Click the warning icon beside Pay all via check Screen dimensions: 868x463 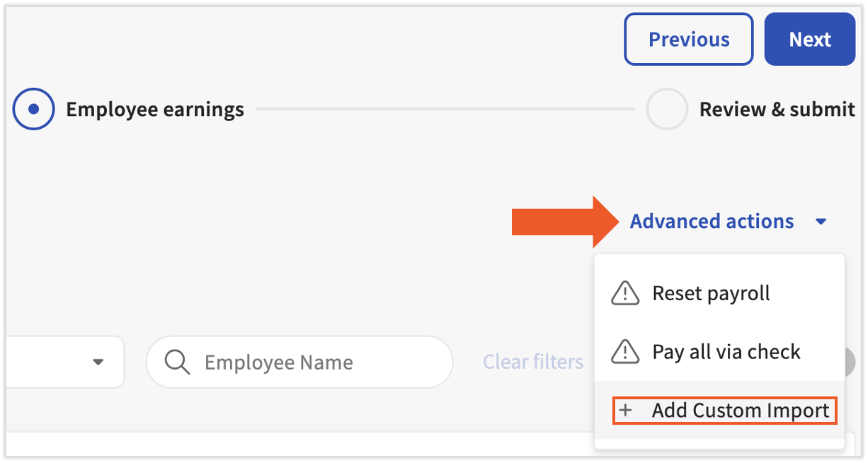(624, 352)
